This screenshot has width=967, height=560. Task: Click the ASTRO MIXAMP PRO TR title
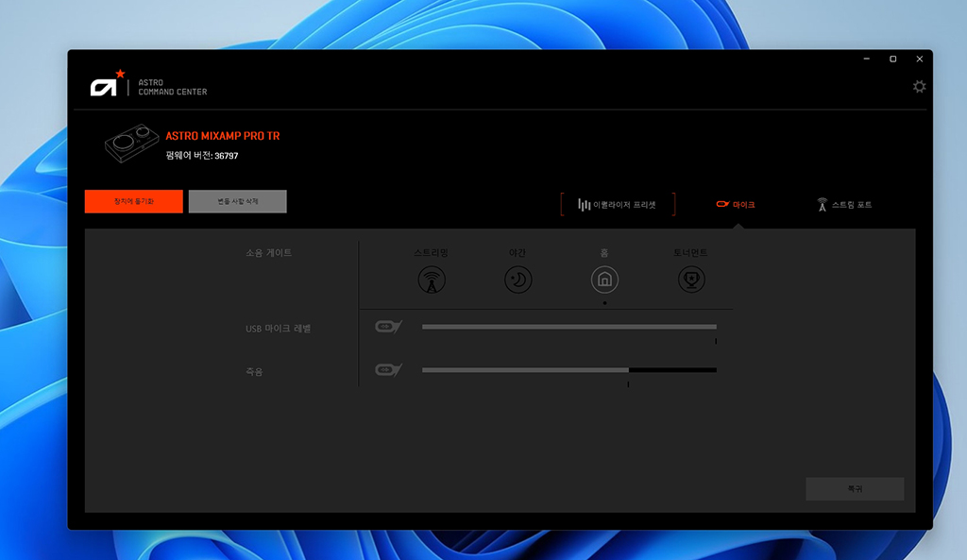pos(223,136)
